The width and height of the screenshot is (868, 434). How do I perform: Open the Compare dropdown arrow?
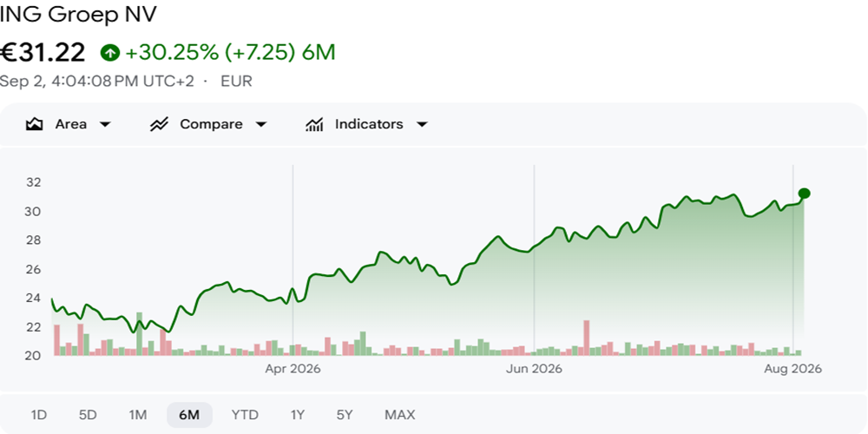[260, 124]
